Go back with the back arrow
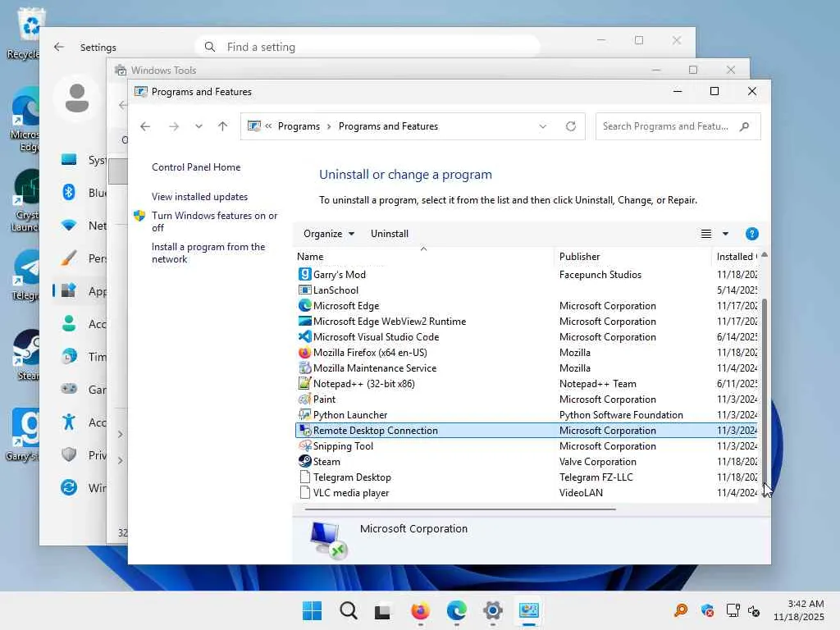840x630 pixels. [145, 126]
